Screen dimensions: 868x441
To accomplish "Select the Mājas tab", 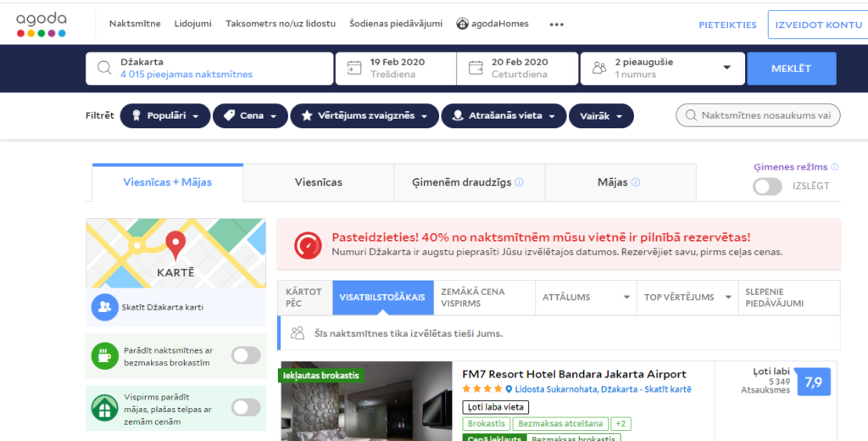I will click(x=620, y=182).
